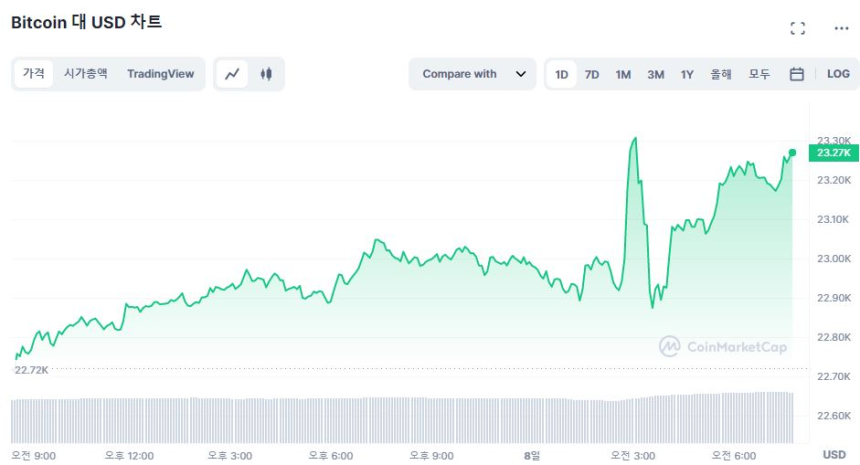The image size is (860, 465).
Task: Click the CoinMarketCap watermark logo
Action: (x=722, y=347)
